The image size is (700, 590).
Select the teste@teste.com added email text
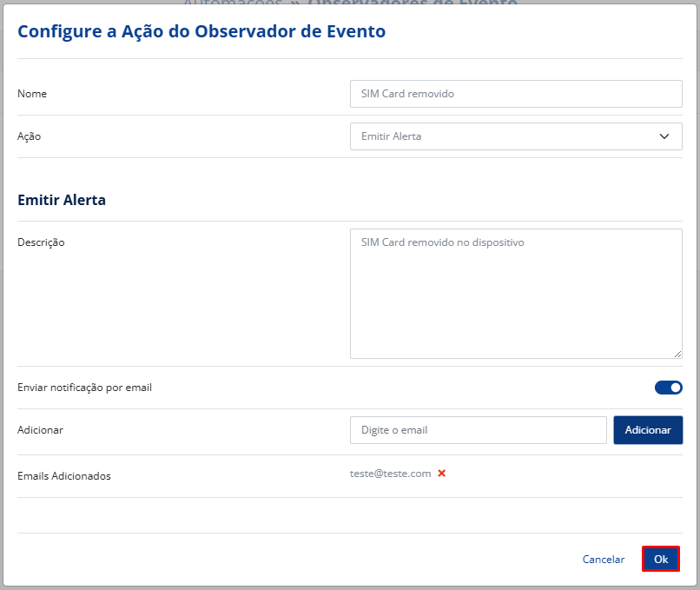(390, 474)
